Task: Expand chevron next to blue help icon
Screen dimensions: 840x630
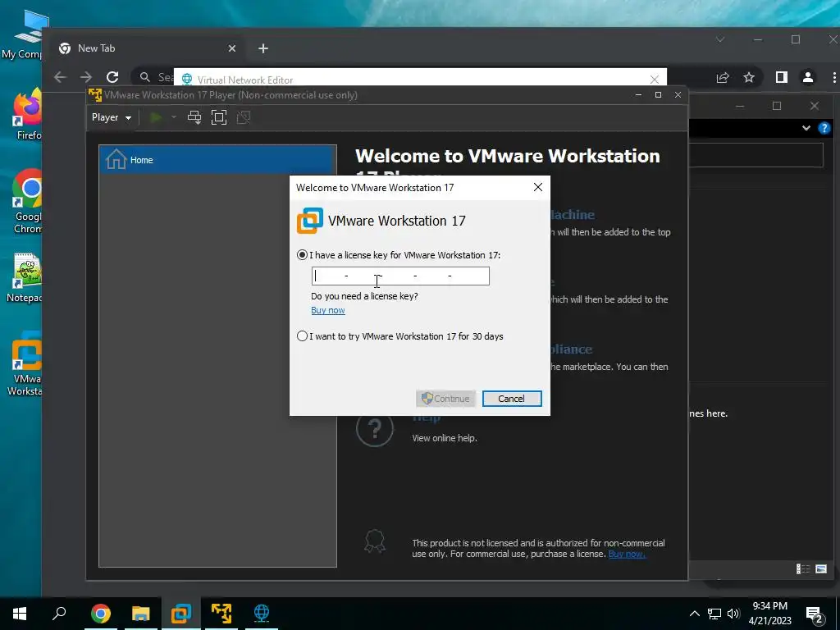Action: (x=806, y=128)
